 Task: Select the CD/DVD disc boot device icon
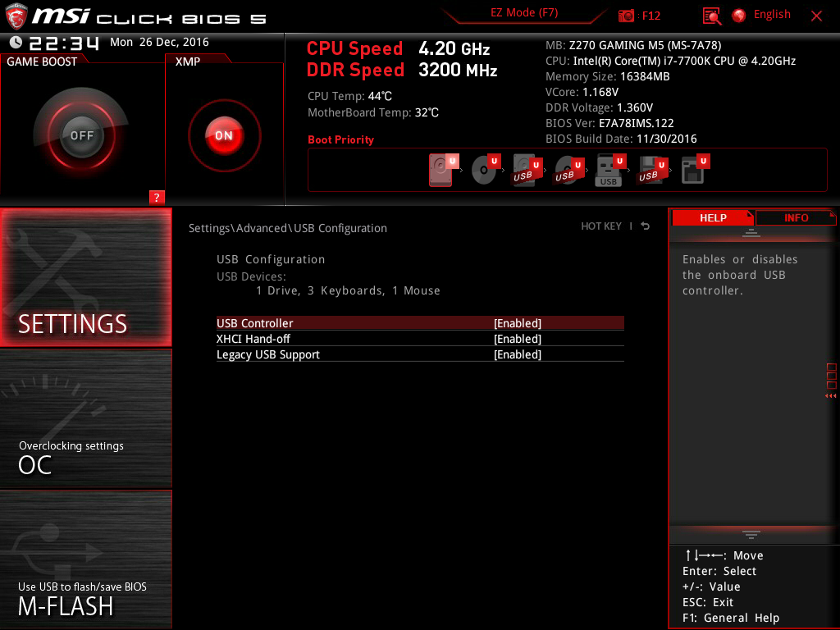[486, 170]
